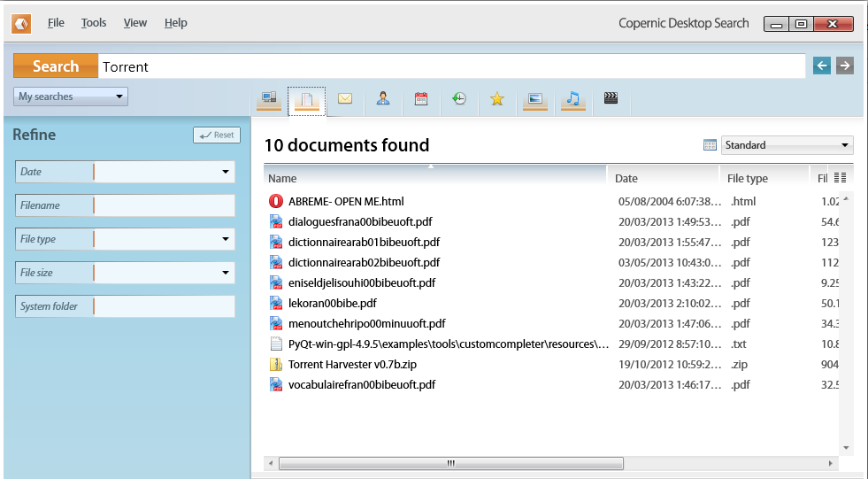This screenshot has width=868, height=479.
Task: Click the vertical scrollbar down arrow
Action: [x=846, y=448]
